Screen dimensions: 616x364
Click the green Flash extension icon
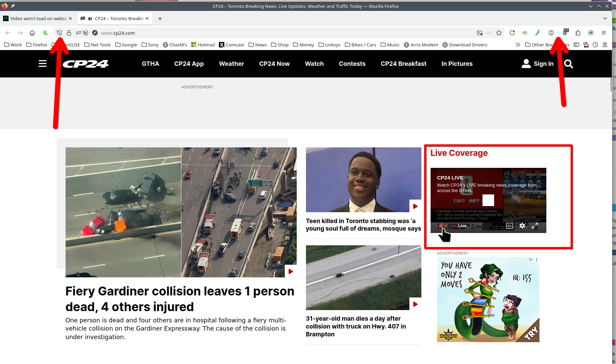[x=537, y=33]
